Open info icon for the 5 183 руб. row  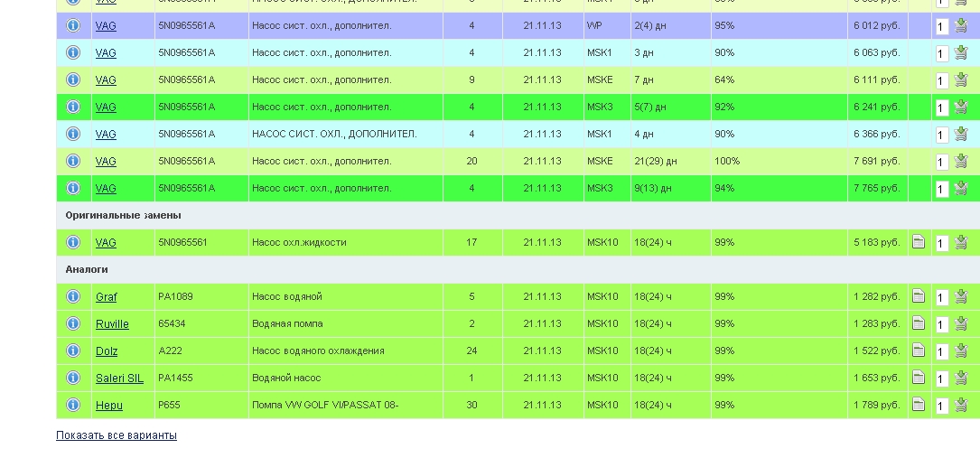(73, 242)
